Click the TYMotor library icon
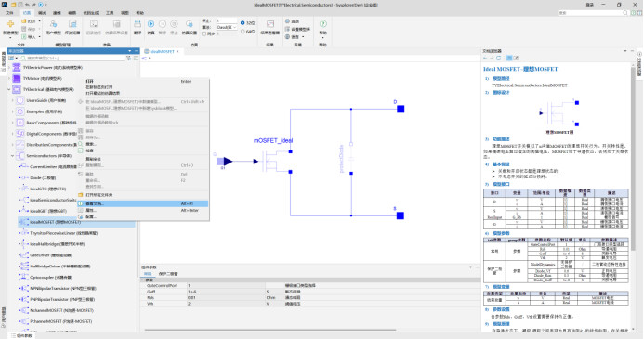 click(17, 78)
